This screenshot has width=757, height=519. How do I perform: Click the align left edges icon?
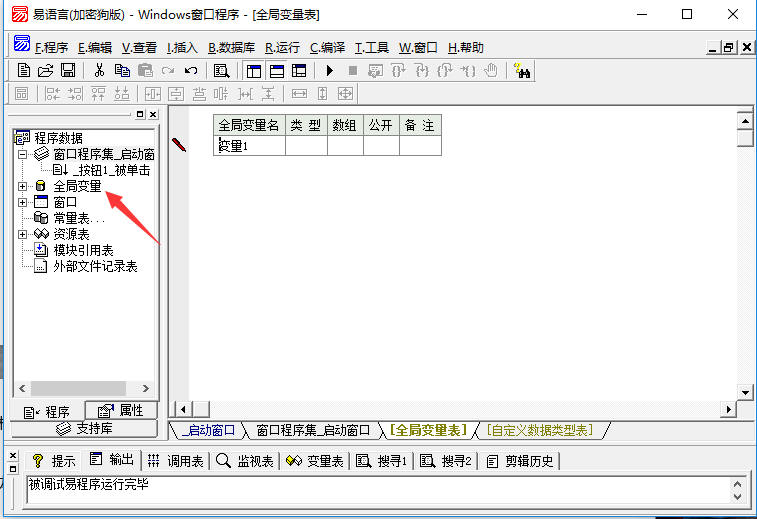(x=52, y=94)
